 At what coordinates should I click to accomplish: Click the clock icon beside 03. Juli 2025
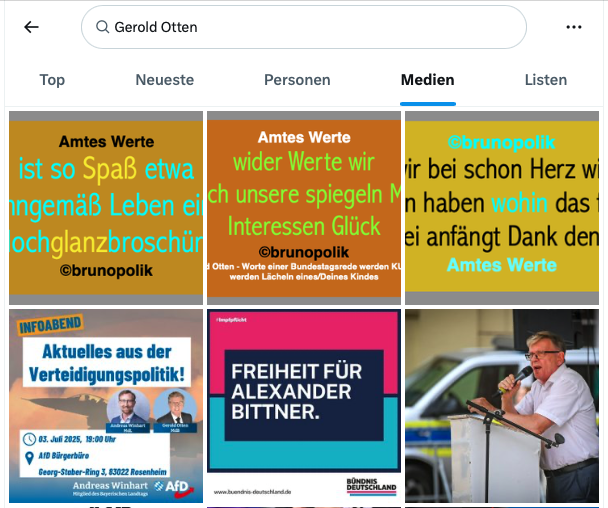[x=29, y=439]
